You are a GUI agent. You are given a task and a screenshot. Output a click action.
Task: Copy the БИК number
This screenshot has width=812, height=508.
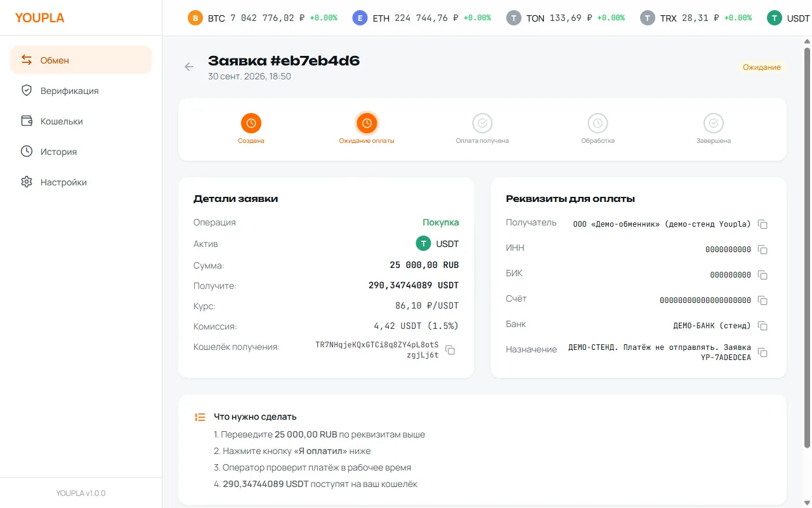point(763,275)
